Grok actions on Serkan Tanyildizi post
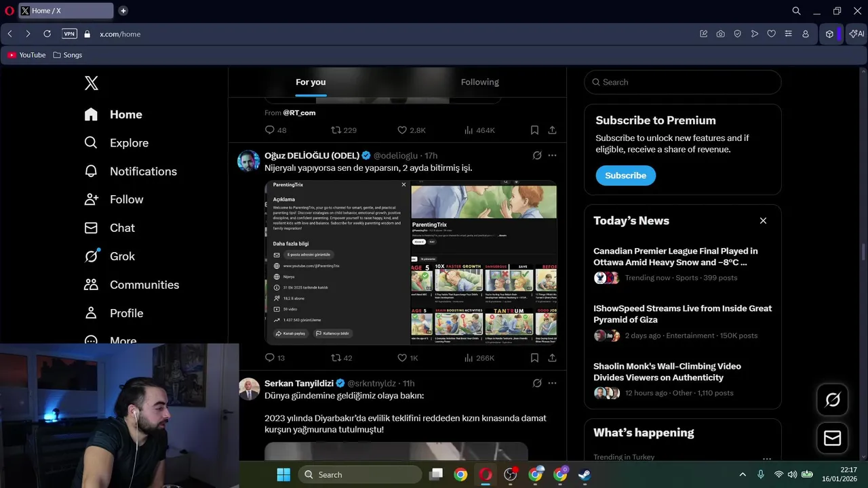This screenshot has height=488, width=868. point(537,383)
